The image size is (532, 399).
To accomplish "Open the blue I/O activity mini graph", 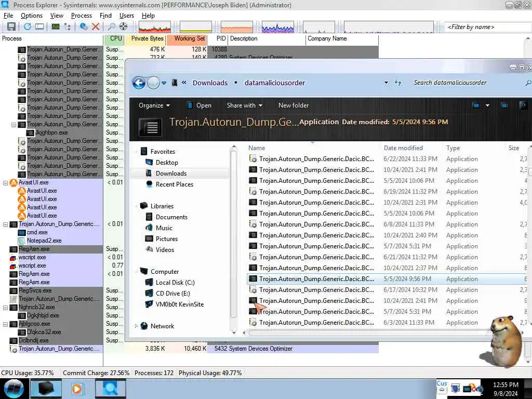I will [278, 27].
